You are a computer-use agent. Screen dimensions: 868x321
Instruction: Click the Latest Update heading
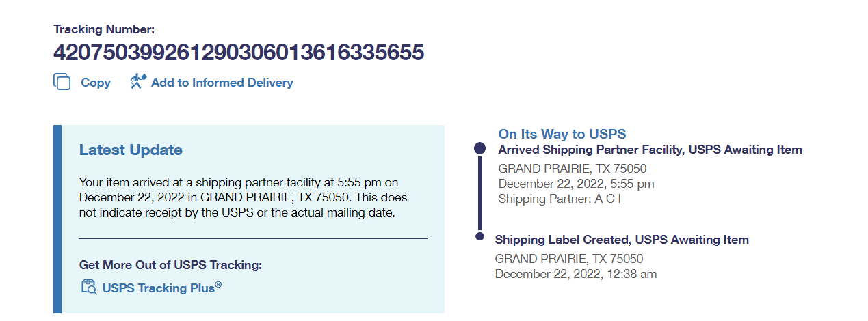131,150
